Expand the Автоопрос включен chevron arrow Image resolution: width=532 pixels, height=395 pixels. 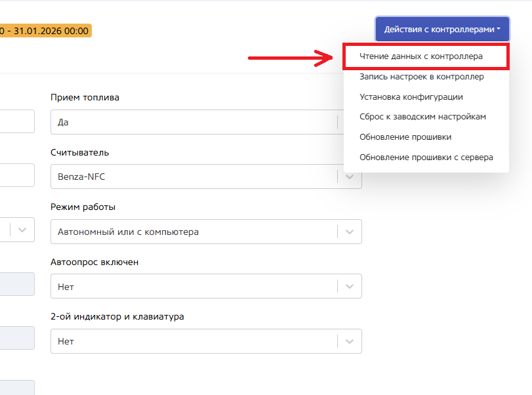(350, 286)
